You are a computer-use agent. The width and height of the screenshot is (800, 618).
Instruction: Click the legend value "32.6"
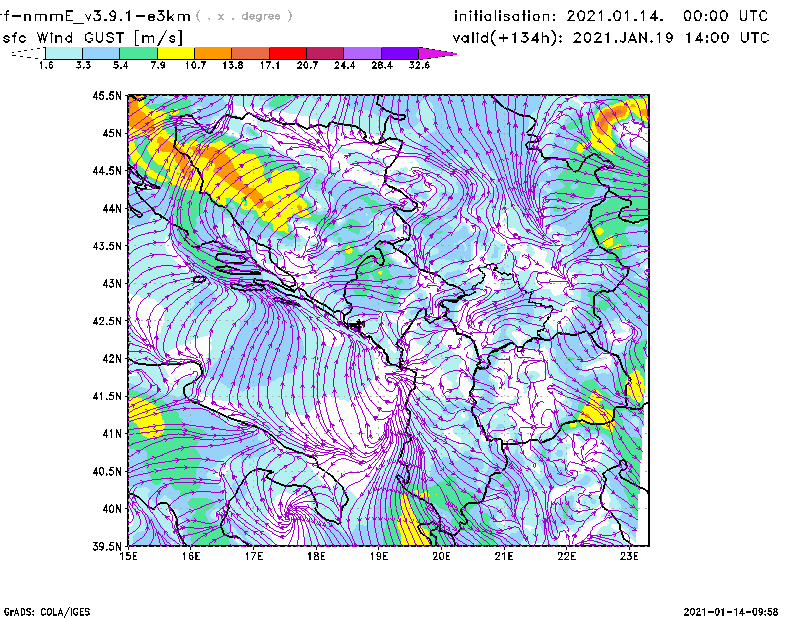(419, 65)
